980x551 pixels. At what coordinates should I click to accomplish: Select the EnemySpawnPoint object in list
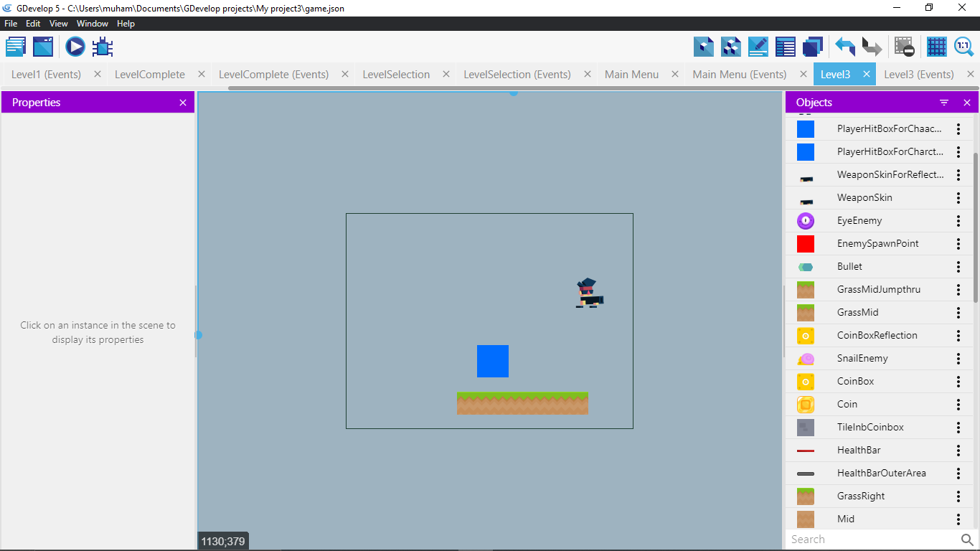coord(880,244)
